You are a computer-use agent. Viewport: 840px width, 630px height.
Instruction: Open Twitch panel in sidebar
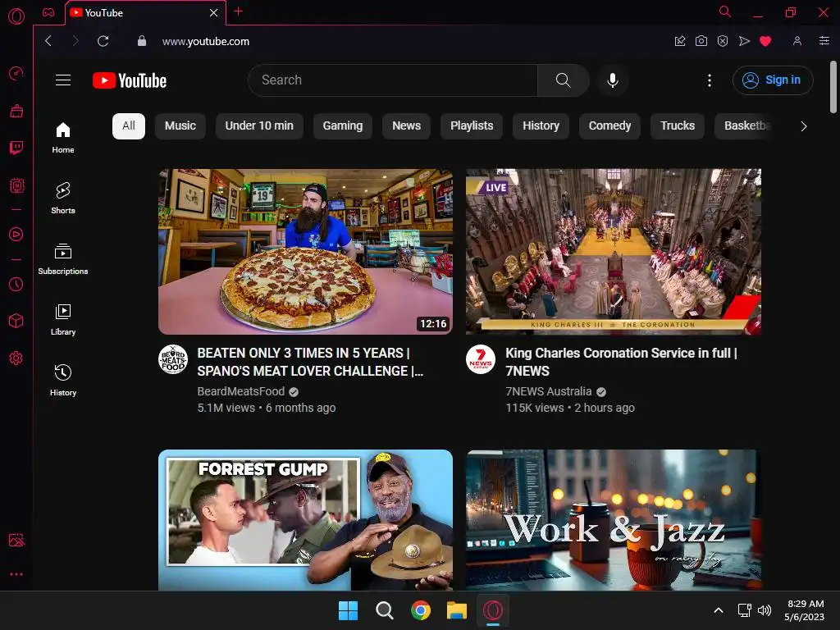[16, 148]
